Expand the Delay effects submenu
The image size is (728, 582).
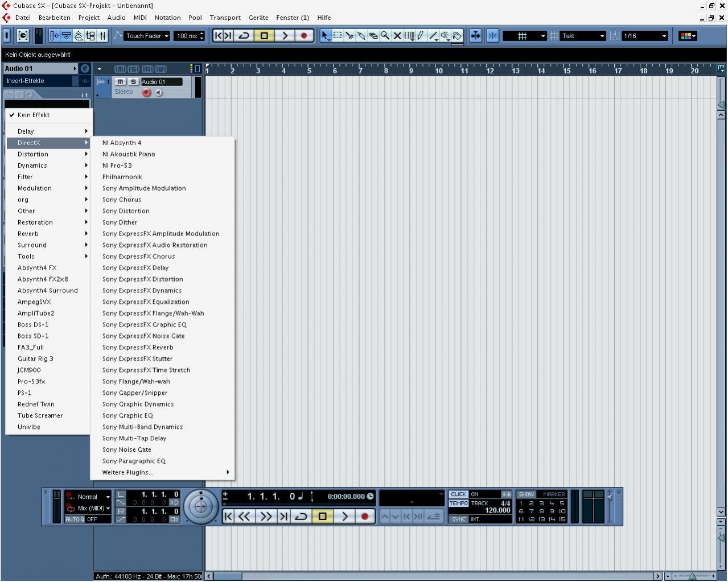49,131
